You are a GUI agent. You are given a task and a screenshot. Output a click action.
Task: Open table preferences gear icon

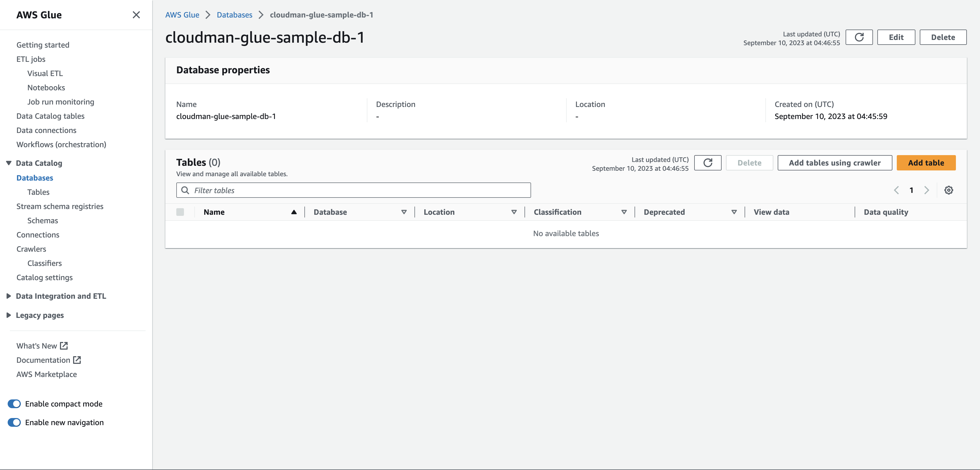pos(949,190)
